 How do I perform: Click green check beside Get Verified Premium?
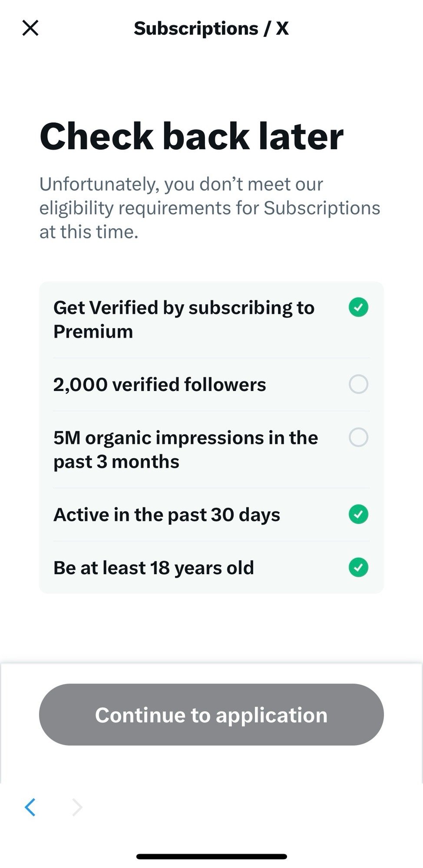click(358, 307)
